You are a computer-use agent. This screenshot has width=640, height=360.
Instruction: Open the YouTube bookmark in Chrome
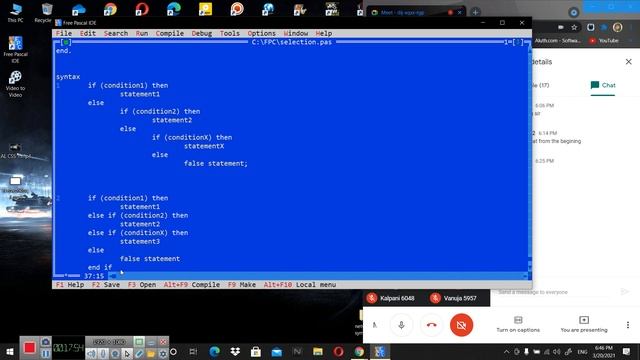coord(604,40)
